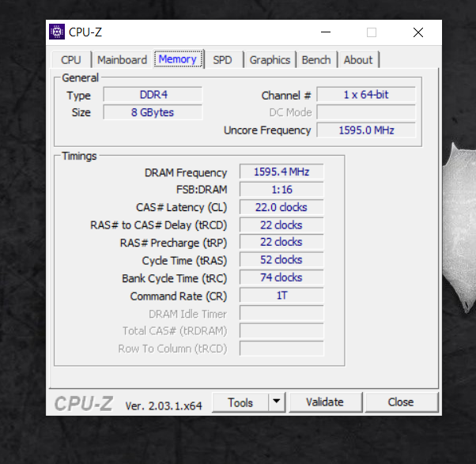Click the 1:16 FSB:DRAM ratio value
476x464 pixels.
(281, 190)
